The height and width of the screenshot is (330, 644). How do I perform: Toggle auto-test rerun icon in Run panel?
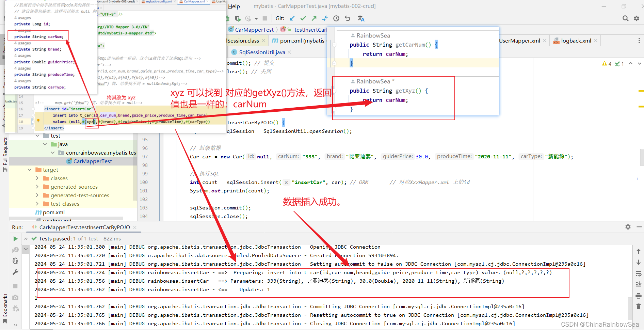click(x=15, y=261)
